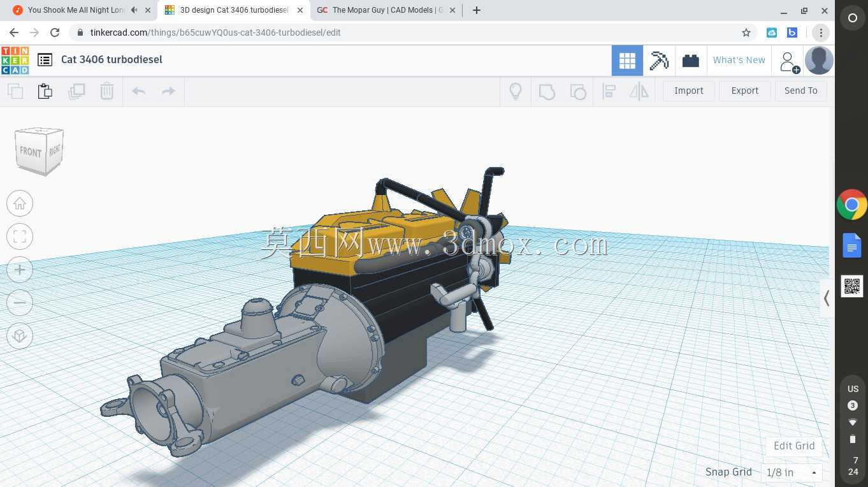The height and width of the screenshot is (487, 868).
Task: Click the Copy toolbar icon
Action: click(x=15, y=91)
